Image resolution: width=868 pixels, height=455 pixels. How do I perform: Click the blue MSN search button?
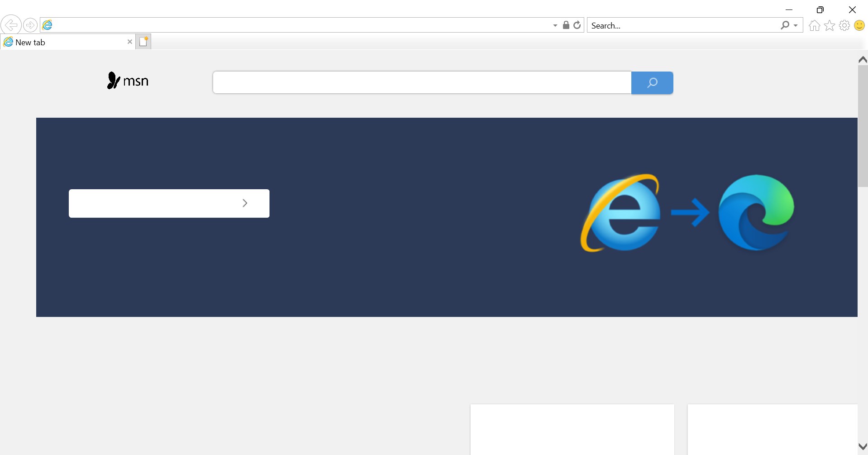[x=652, y=83]
